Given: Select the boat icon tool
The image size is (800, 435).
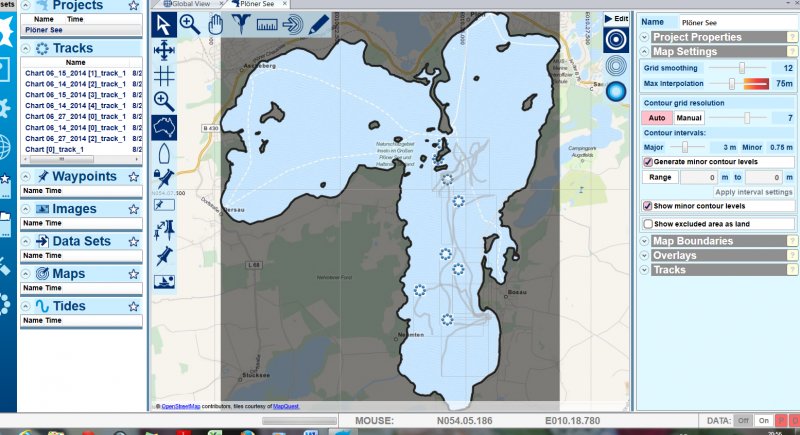Looking at the screenshot, I should [x=164, y=152].
